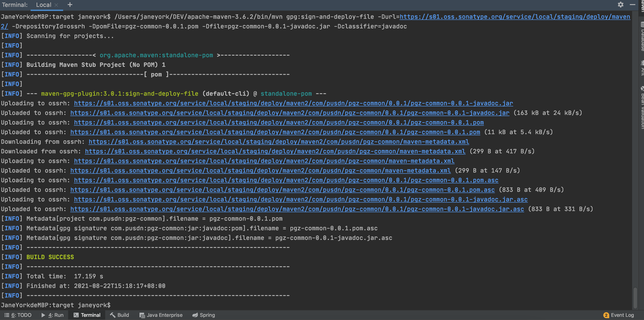Open the downloaded maven-metadata.xml link
Image resolution: width=644 pixels, height=320 pixels.
[275, 151]
